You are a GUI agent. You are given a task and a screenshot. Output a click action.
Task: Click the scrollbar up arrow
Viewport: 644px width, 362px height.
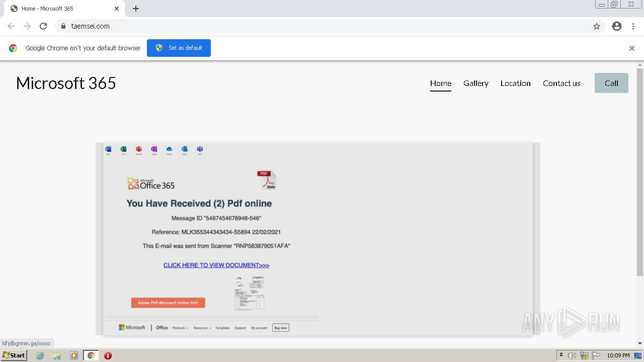[x=640, y=64]
